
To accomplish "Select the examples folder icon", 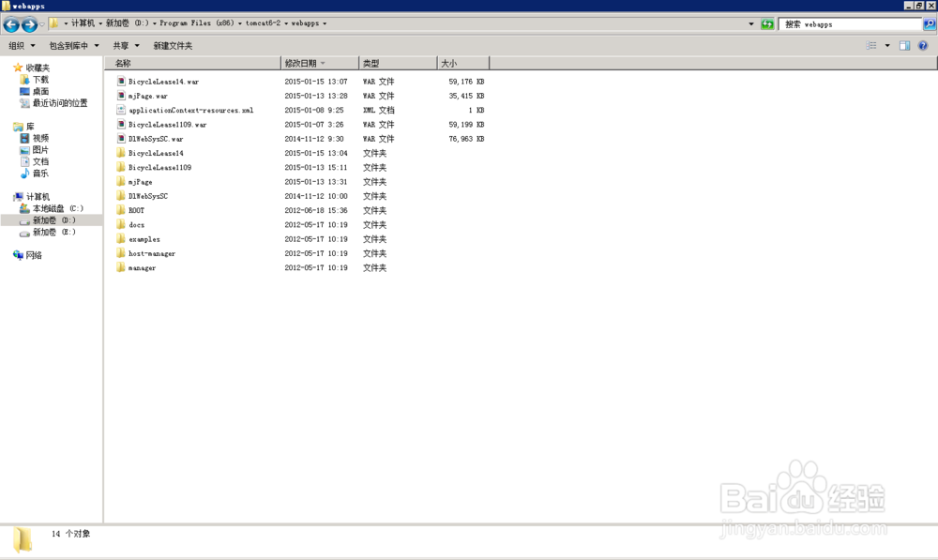I will coord(121,239).
